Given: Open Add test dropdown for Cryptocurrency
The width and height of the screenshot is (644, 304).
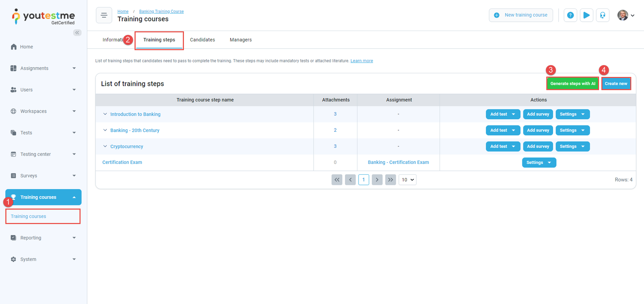Looking at the screenshot, I should (x=503, y=147).
